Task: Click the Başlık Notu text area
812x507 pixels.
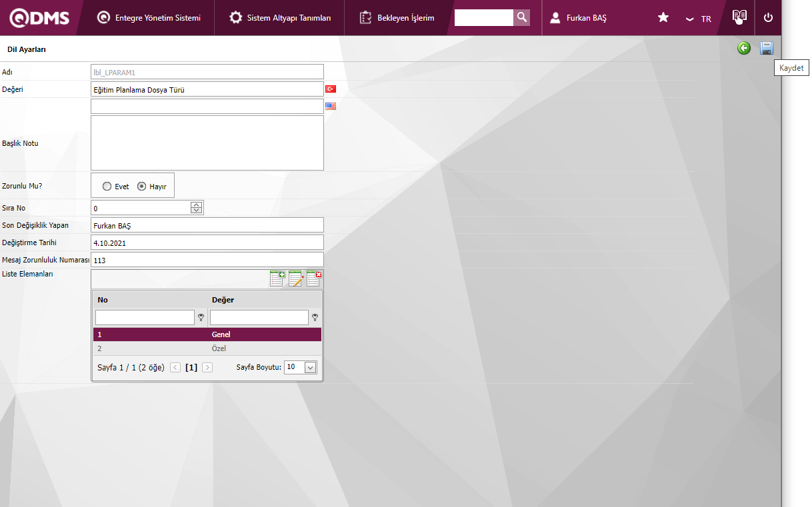Action: (207, 143)
